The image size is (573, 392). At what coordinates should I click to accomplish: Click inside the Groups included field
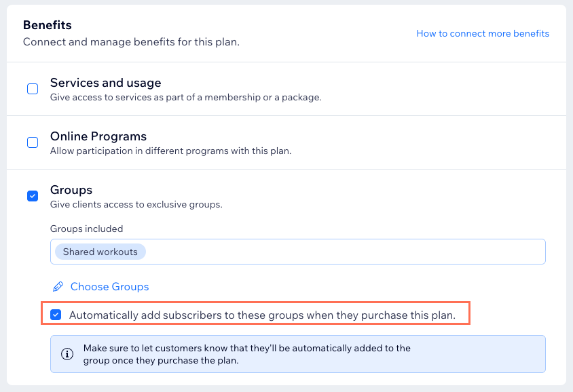tap(298, 252)
